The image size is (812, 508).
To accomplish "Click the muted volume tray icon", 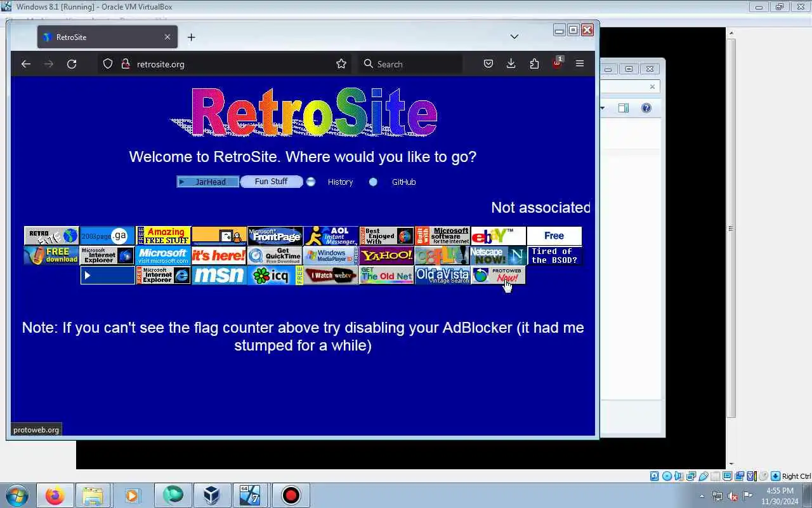I will coord(732,496).
